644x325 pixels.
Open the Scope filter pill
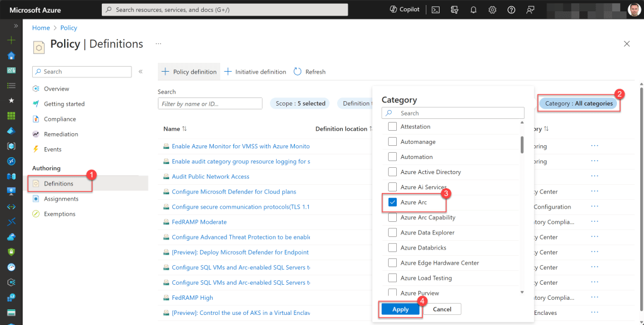(300, 103)
